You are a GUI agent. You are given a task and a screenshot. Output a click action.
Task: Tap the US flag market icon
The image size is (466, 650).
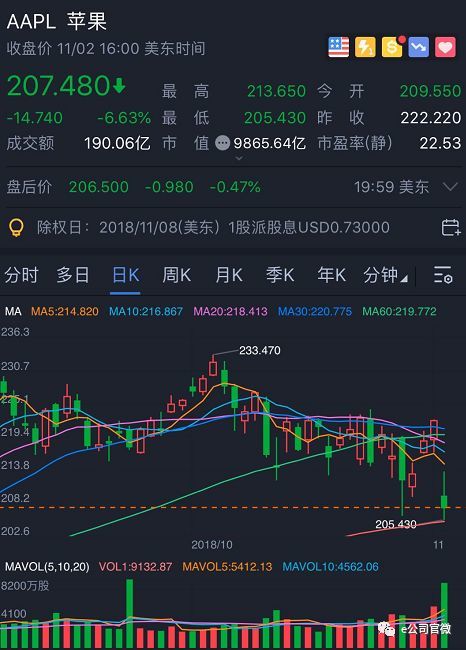point(338,47)
